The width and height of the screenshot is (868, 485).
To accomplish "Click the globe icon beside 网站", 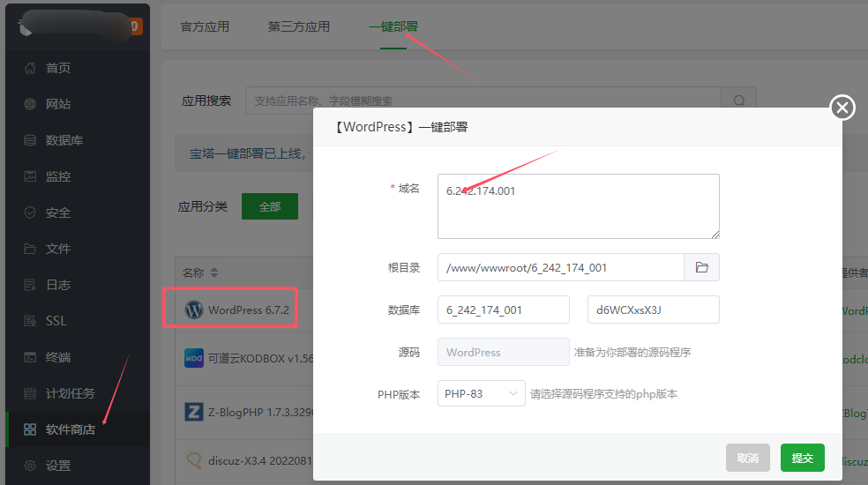I will coord(30,104).
